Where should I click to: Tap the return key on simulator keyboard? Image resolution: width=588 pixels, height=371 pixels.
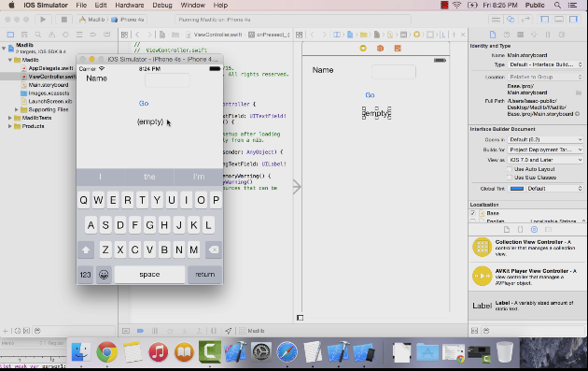(204, 275)
